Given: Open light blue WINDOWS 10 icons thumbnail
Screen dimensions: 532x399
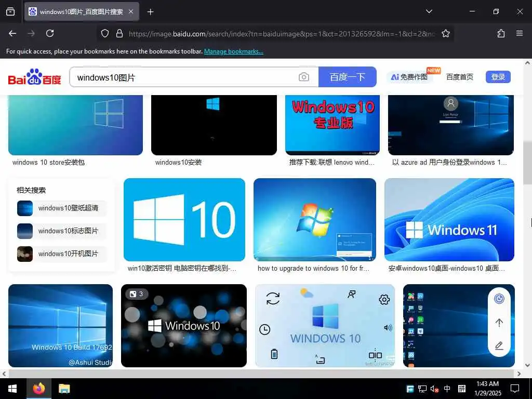Looking at the screenshot, I should tap(325, 326).
